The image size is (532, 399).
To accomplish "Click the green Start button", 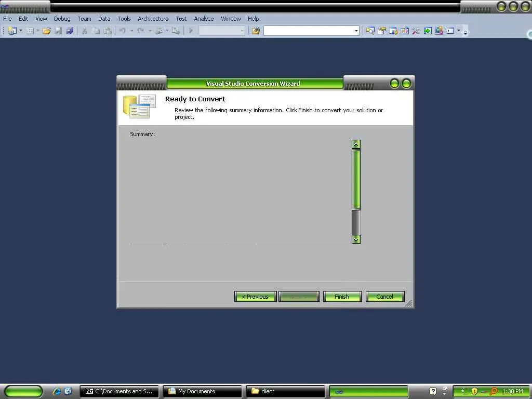I will pos(23,392).
